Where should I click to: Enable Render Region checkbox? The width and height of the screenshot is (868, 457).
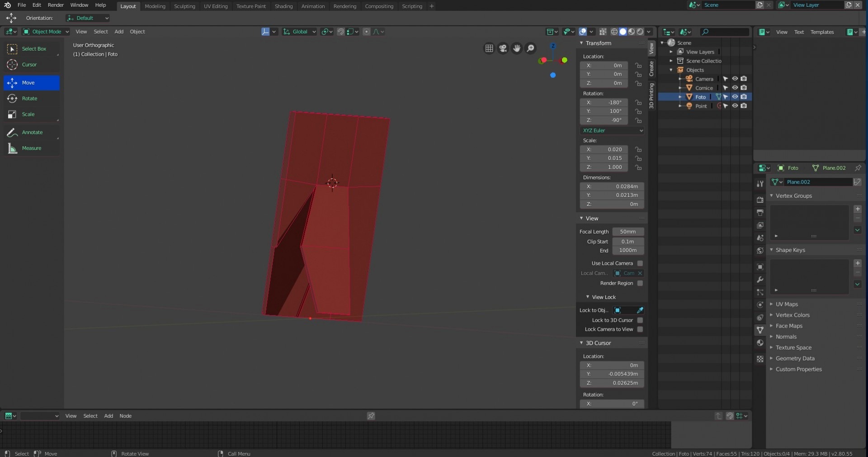[640, 283]
